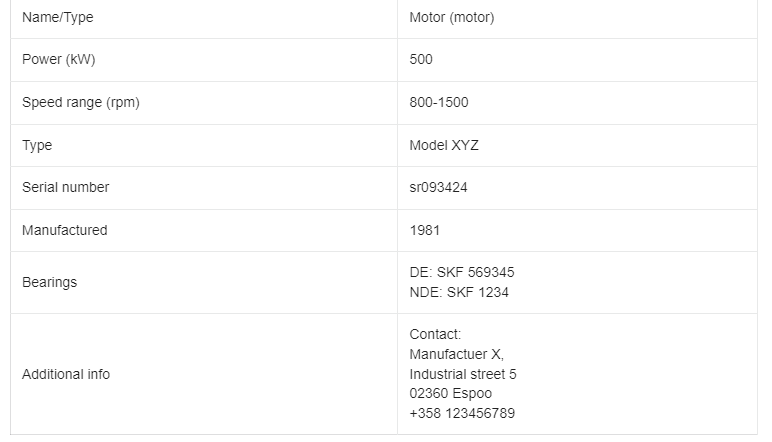Click the +358 123456789 phone number
The height and width of the screenshot is (442, 772).
point(462,413)
